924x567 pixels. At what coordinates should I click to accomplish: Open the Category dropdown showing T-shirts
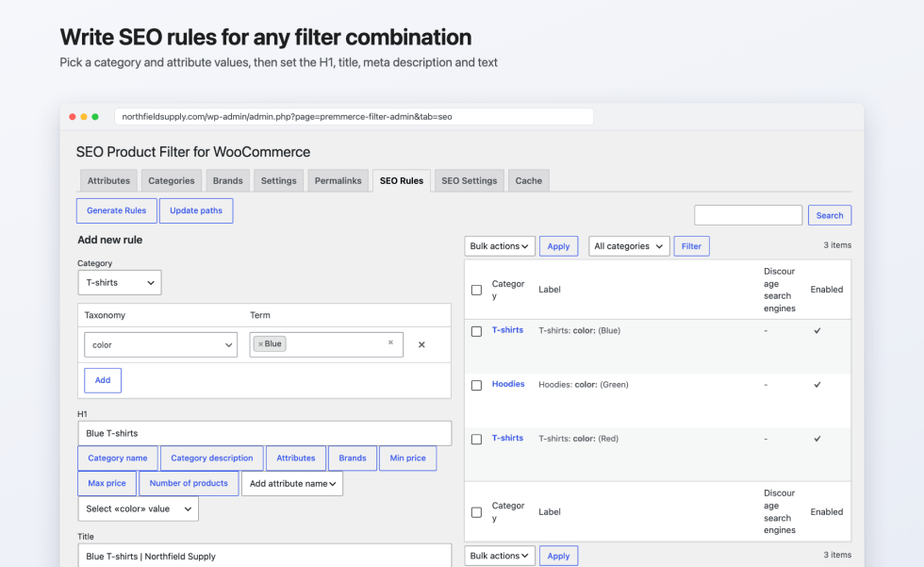(x=120, y=283)
